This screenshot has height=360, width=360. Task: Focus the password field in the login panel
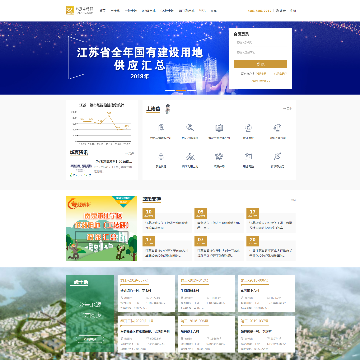(260, 52)
